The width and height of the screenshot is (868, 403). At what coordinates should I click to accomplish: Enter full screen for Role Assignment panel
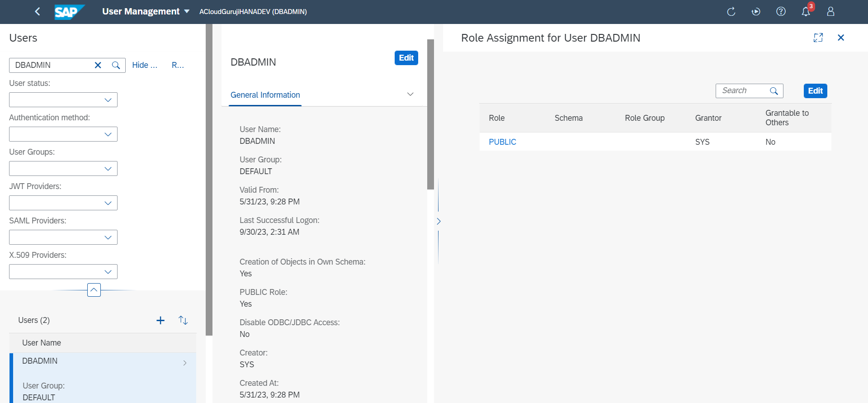818,38
